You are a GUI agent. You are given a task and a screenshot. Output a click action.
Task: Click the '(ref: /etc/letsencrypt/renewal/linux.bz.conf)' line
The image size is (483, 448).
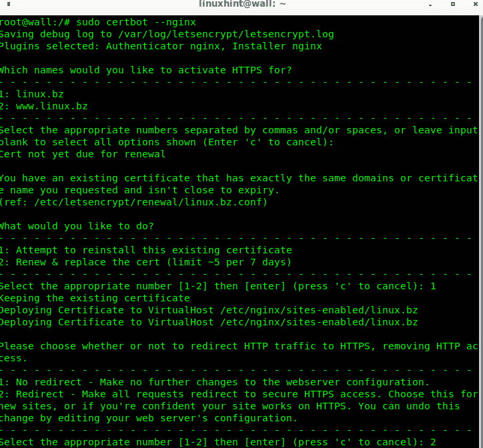[x=133, y=202]
